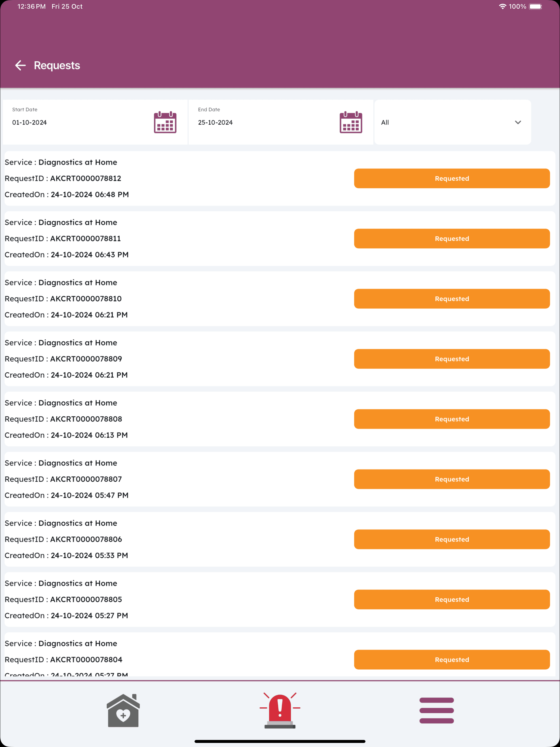Select the End Date field 25-10-2024

click(281, 122)
